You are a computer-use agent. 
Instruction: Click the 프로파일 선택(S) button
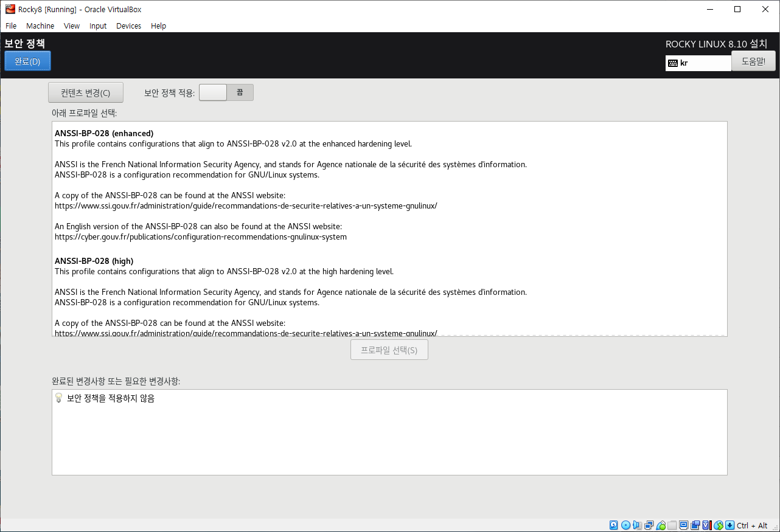[x=389, y=350]
